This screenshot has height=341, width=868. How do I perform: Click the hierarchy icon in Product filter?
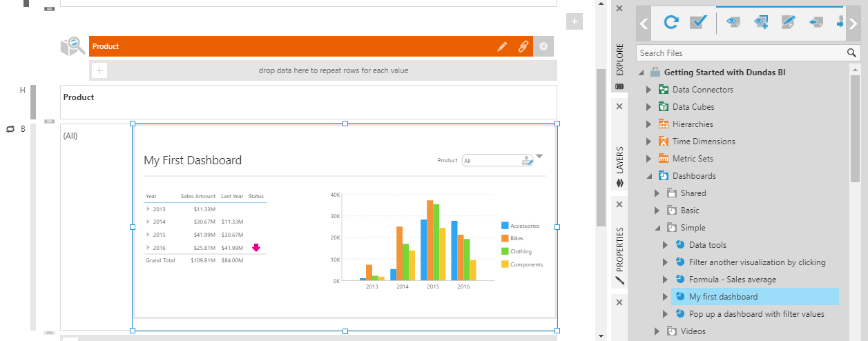click(527, 161)
